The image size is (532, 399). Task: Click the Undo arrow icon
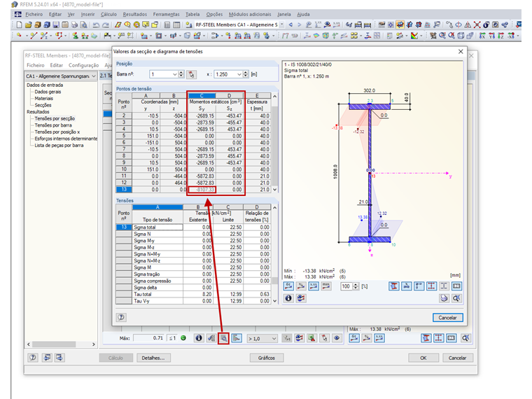97,24
